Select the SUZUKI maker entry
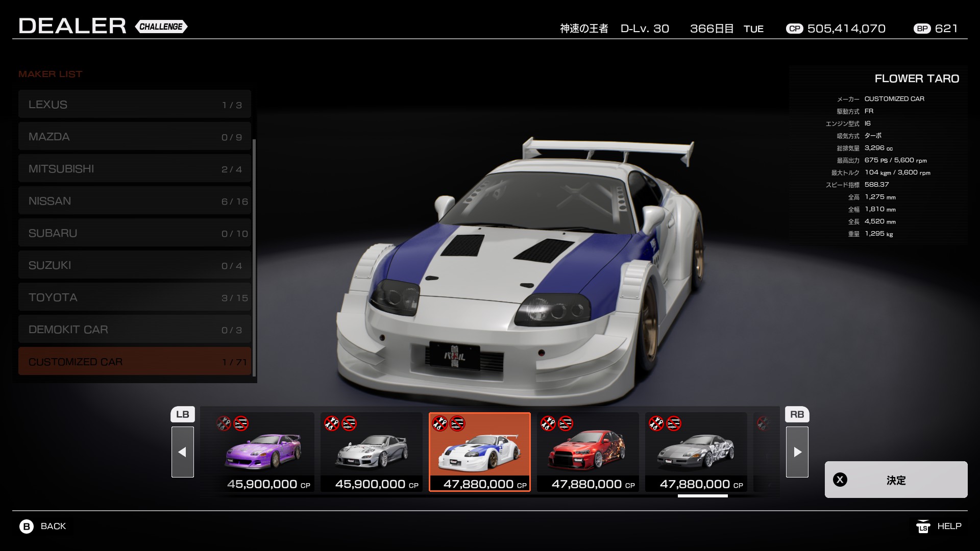Image resolution: width=980 pixels, height=551 pixels. click(x=135, y=265)
